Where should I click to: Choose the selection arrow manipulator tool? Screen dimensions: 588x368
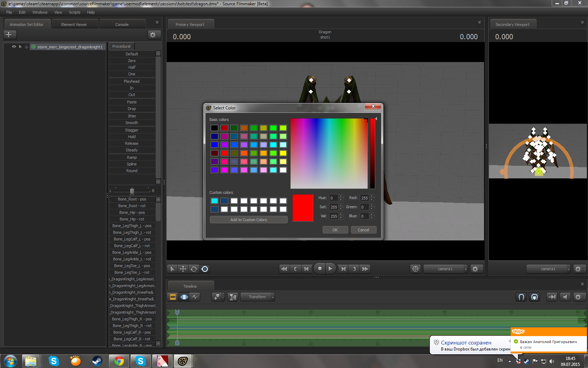[172, 269]
